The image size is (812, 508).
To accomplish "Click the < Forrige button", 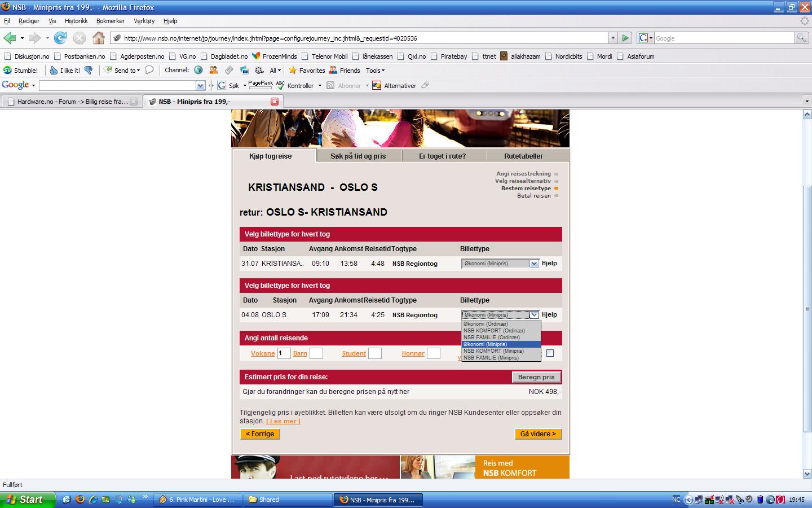I will [260, 434].
